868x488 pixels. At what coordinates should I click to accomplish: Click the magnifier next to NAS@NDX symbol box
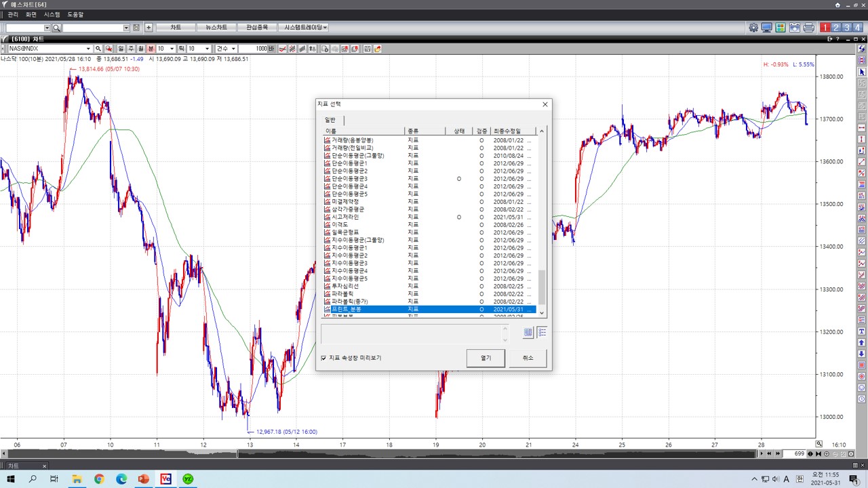coord(98,49)
